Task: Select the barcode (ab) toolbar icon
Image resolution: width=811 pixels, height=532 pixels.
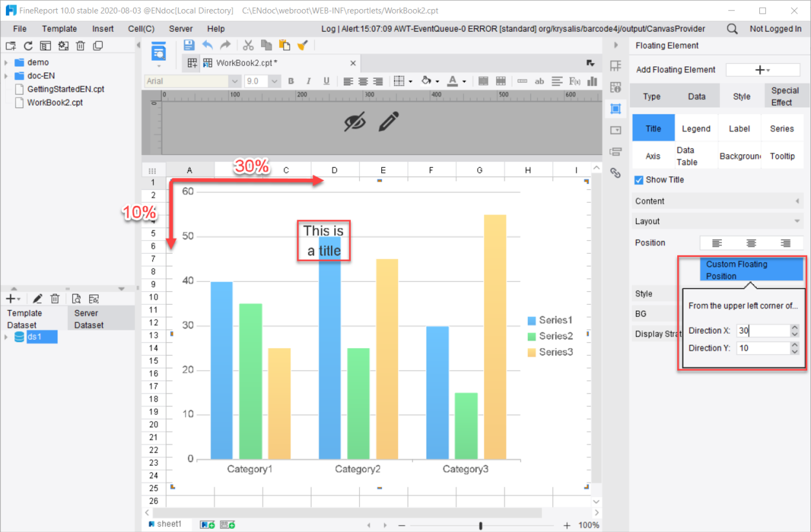Action: point(540,81)
